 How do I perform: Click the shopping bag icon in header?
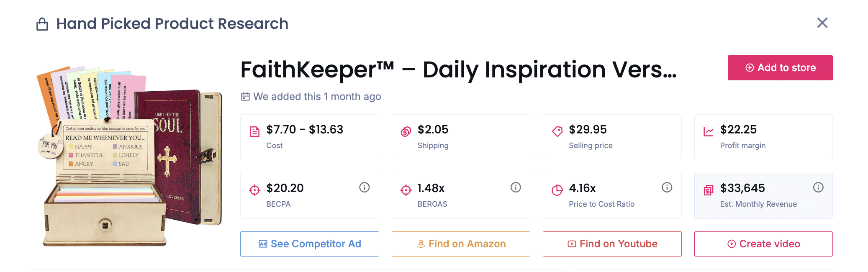click(x=42, y=24)
